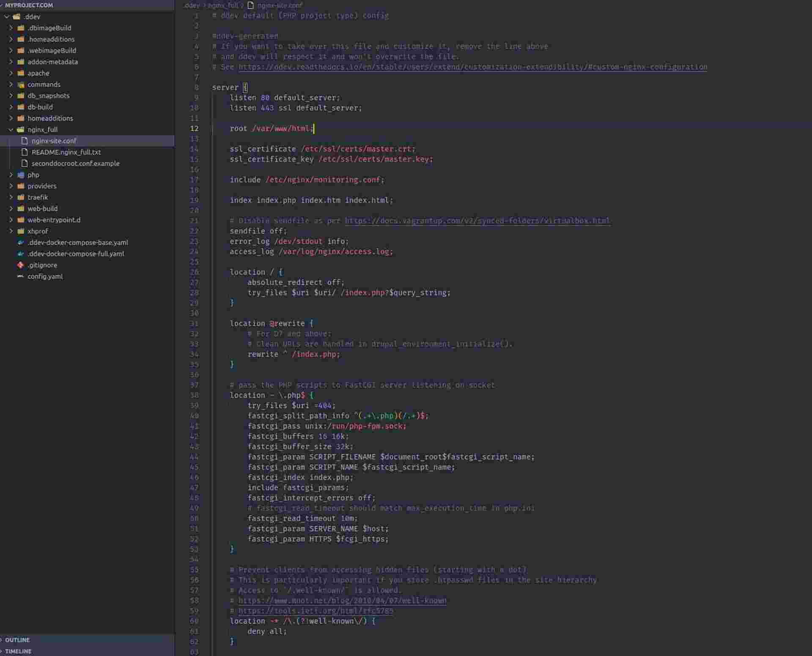Open seconddocroot.conf.example from the explorer
This screenshot has width=812, height=656.
coord(87,164)
